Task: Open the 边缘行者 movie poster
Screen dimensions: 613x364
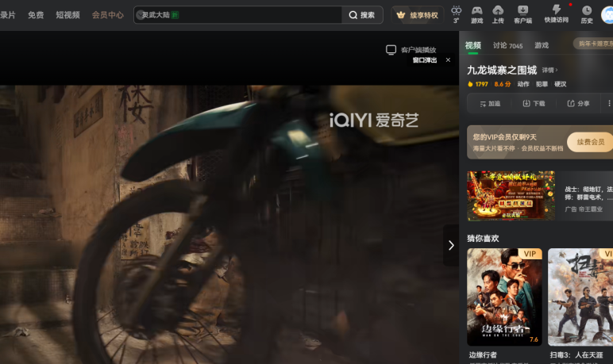Action: [x=504, y=297]
